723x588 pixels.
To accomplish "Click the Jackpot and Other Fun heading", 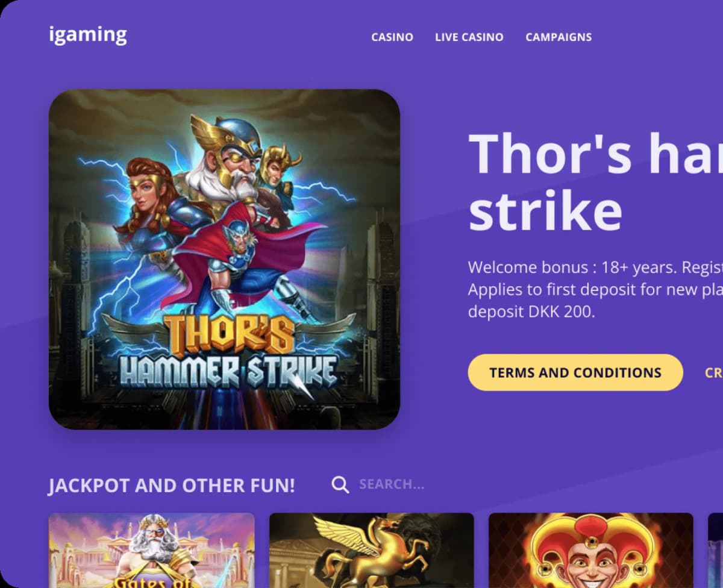I will (x=172, y=486).
